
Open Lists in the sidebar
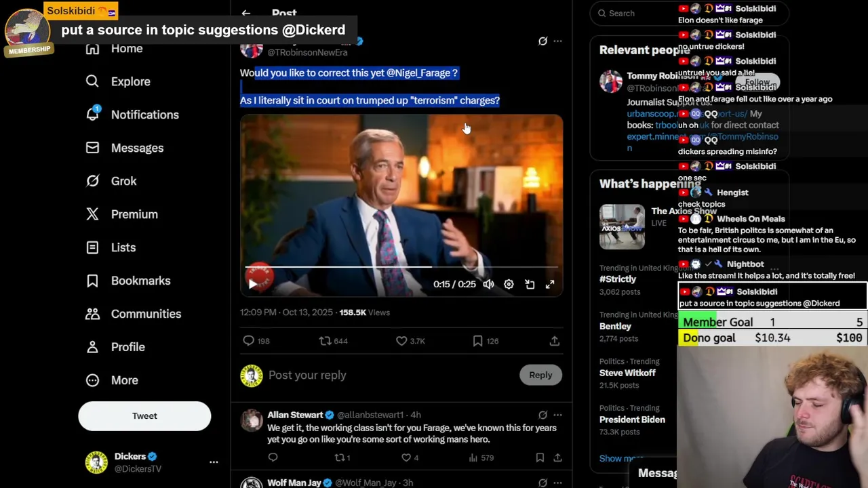point(111,247)
